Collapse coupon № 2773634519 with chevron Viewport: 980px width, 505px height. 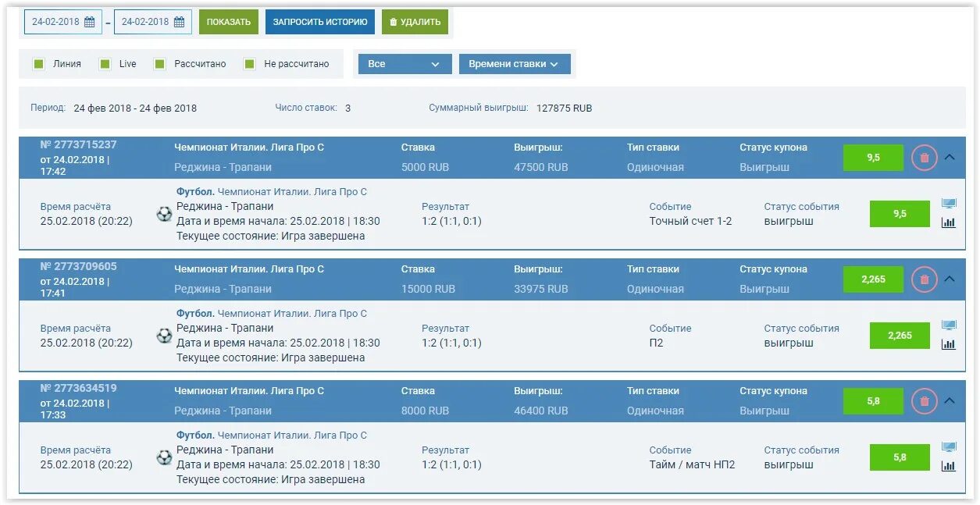950,400
